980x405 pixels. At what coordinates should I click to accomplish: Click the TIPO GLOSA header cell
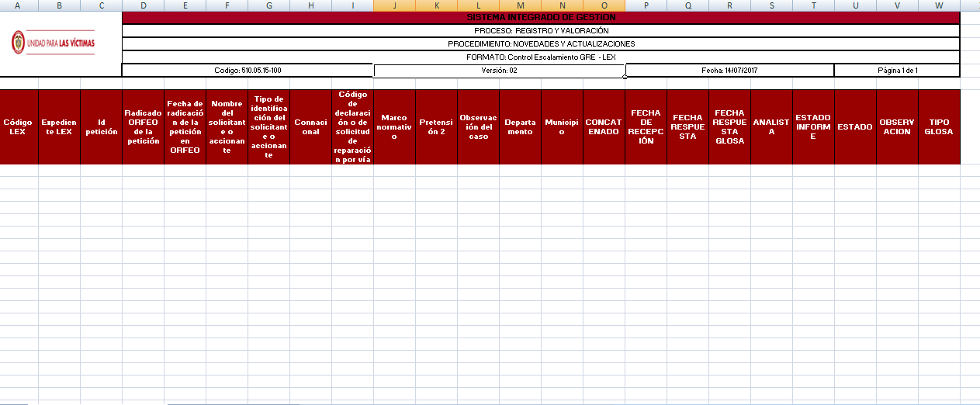[x=939, y=126]
